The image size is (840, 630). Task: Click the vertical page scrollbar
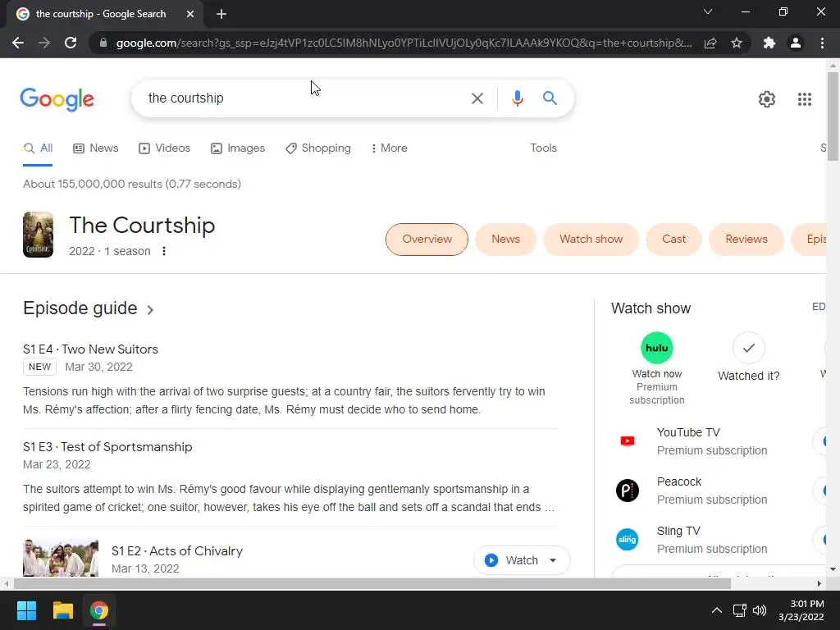[833, 116]
